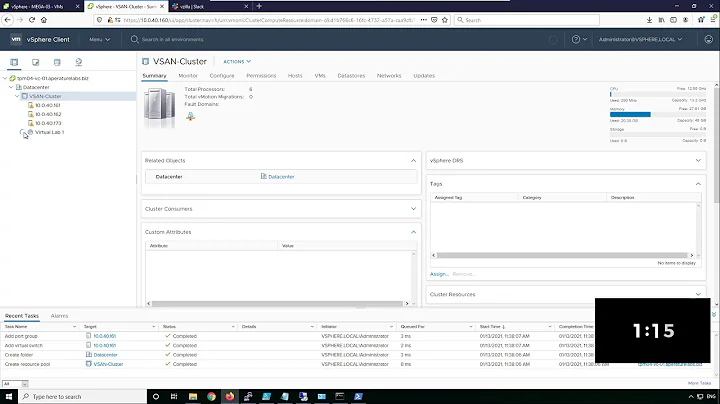Click Windows Start button
Image resolution: width=720 pixels, height=404 pixels.
pyautogui.click(x=9, y=396)
